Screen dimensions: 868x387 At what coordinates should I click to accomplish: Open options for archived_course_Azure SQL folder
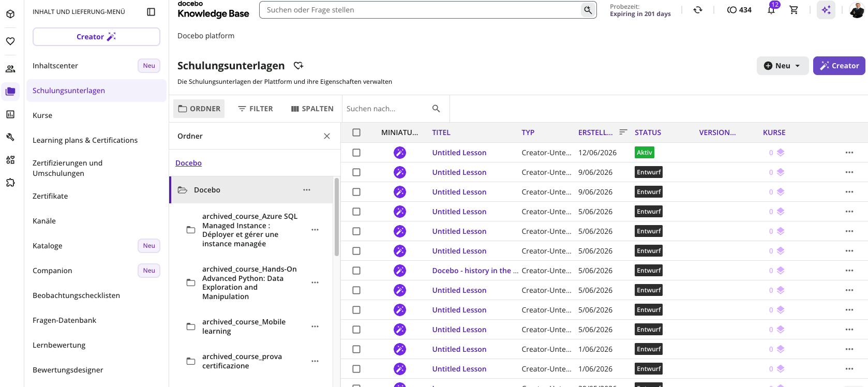315,230
